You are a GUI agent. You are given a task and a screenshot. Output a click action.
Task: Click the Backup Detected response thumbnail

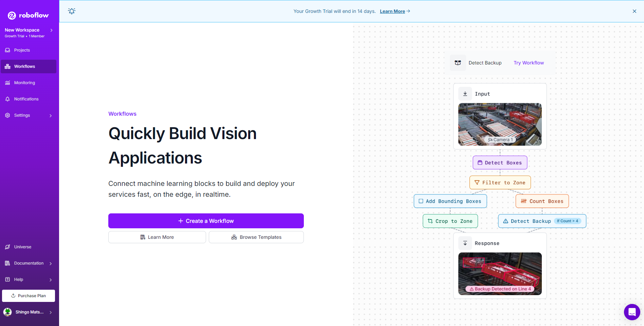pos(500,274)
